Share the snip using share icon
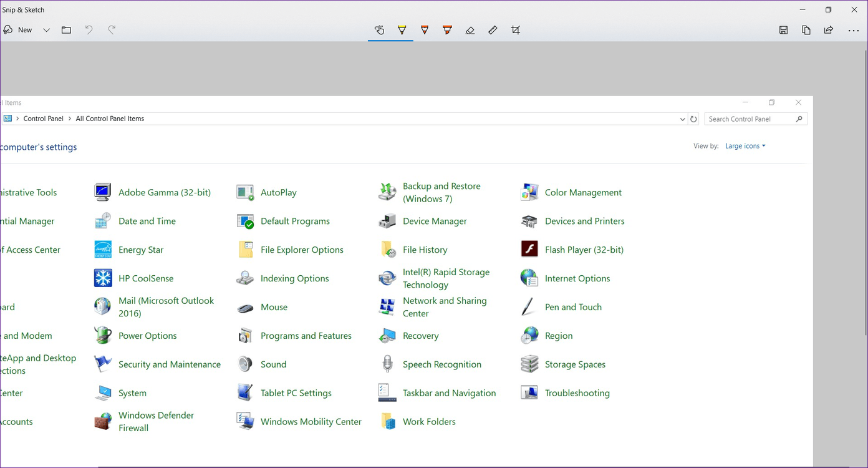The height and width of the screenshot is (468, 868). tap(829, 30)
